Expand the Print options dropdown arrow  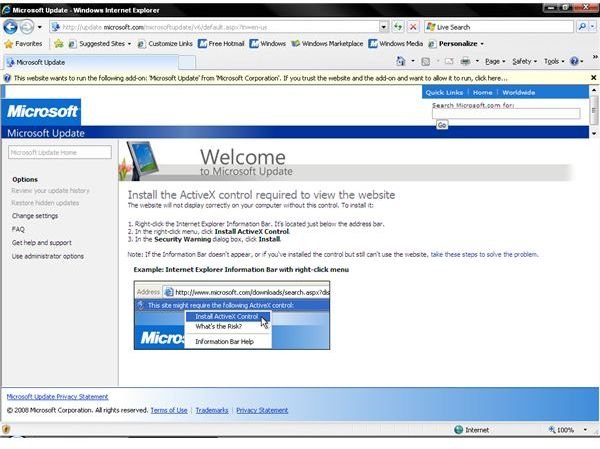click(477, 61)
